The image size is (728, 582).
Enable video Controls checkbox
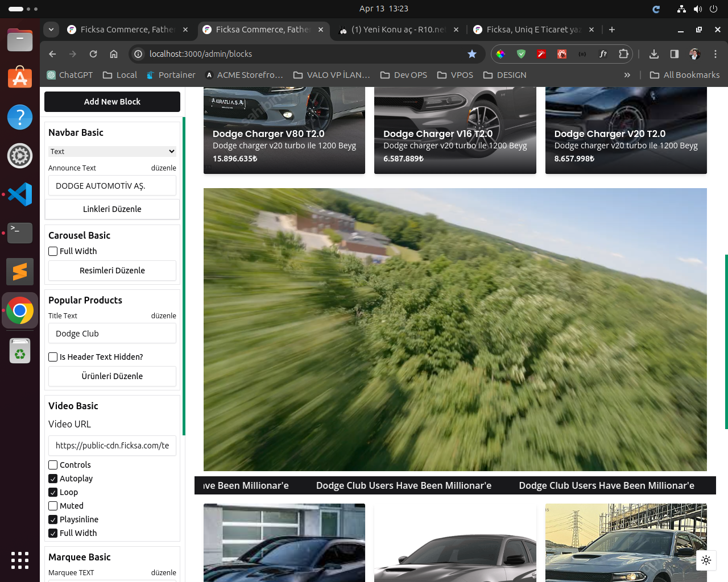pos(53,465)
